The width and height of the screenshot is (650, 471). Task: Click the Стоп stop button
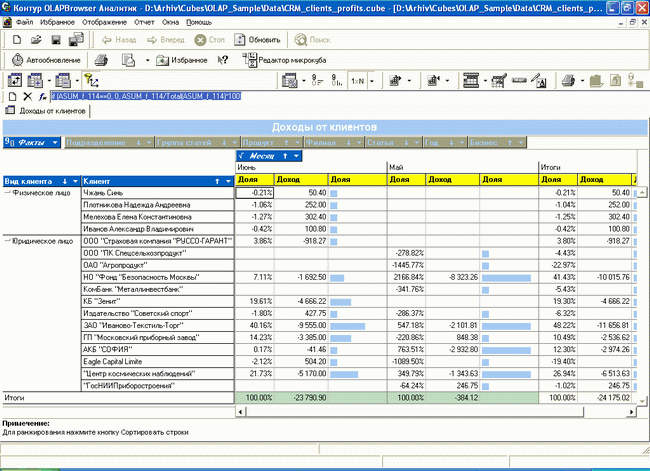click(210, 40)
